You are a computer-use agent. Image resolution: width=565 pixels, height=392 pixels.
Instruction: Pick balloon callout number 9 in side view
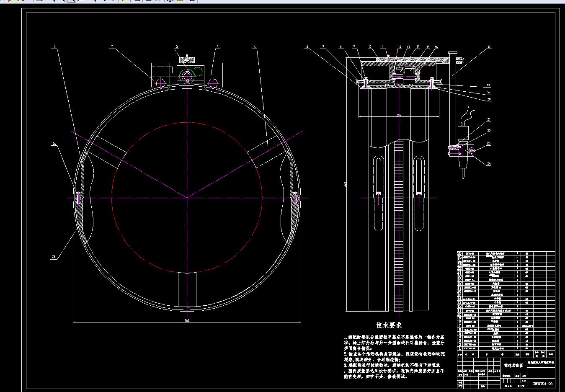pos(354,46)
